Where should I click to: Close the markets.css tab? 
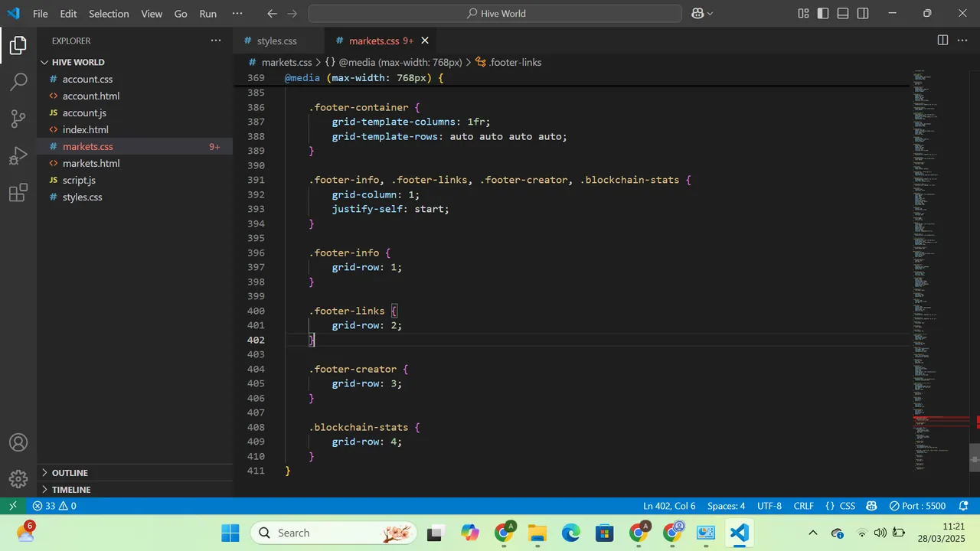coord(425,41)
